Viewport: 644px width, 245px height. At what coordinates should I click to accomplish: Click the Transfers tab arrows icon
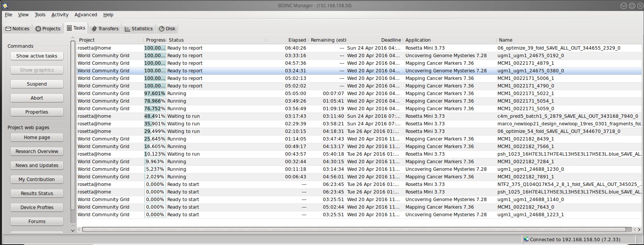point(94,29)
